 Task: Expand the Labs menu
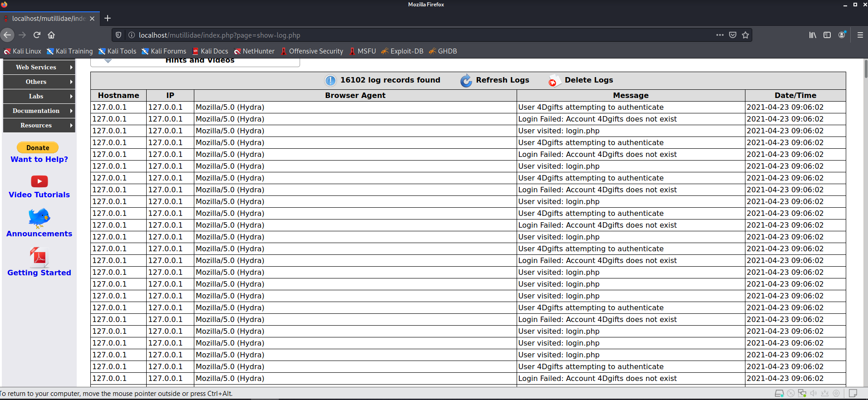pos(39,96)
